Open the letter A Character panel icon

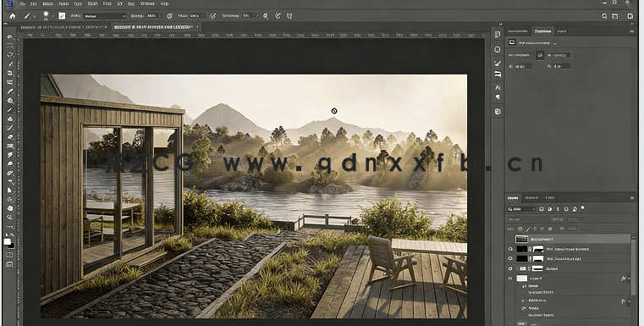click(498, 87)
